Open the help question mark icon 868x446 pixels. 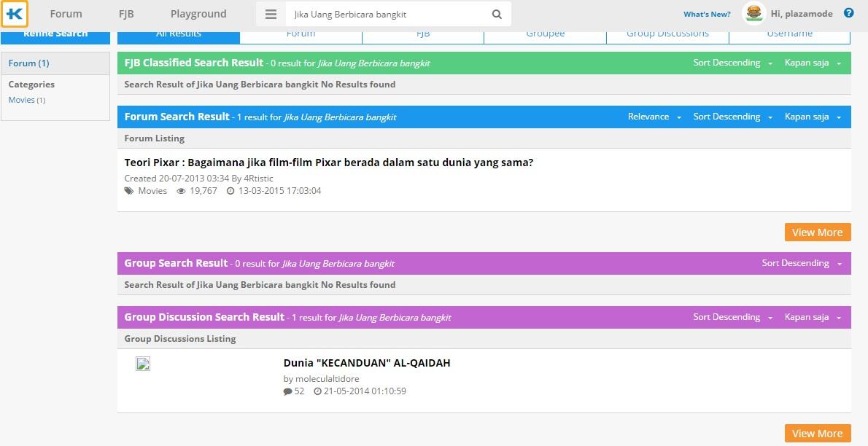848,12
